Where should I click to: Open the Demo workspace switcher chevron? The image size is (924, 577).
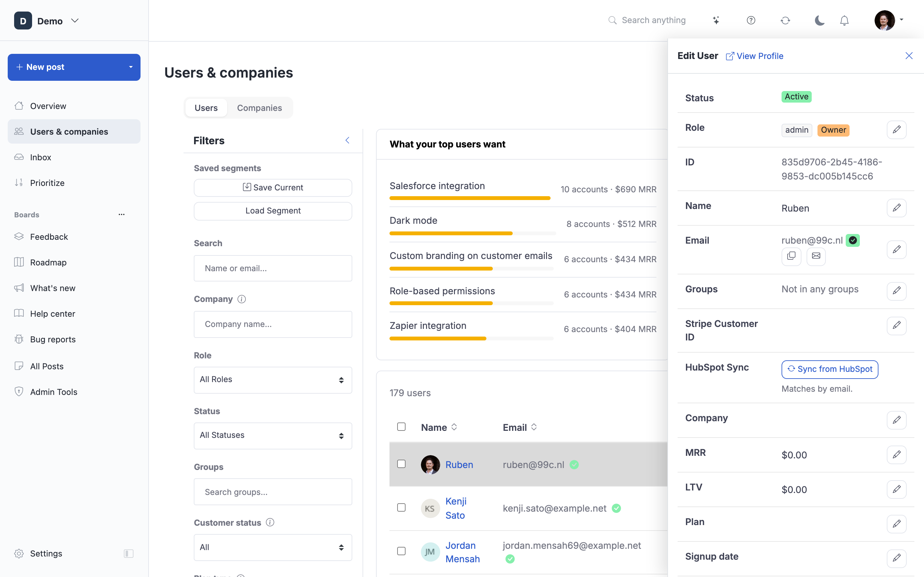click(75, 21)
